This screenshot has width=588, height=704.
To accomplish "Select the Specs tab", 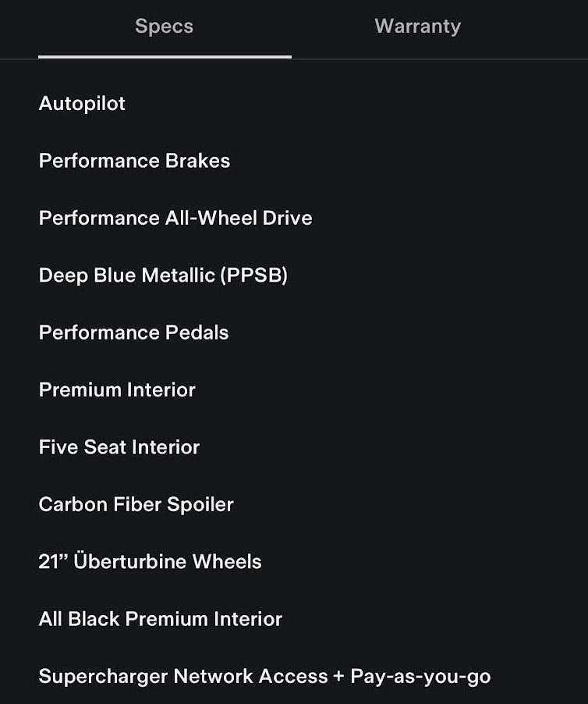I will 164,27.
